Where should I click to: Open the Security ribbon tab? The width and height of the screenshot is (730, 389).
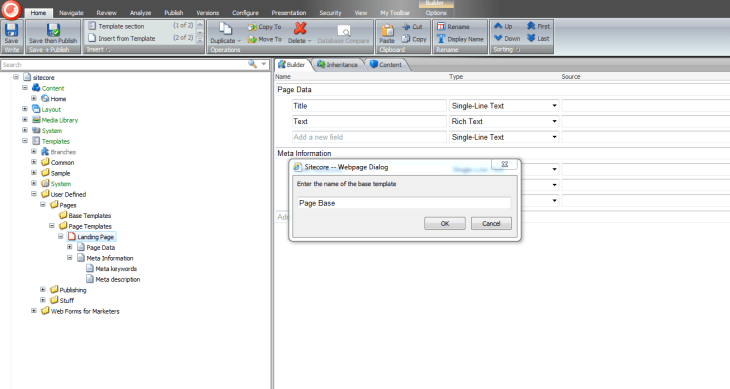[330, 13]
